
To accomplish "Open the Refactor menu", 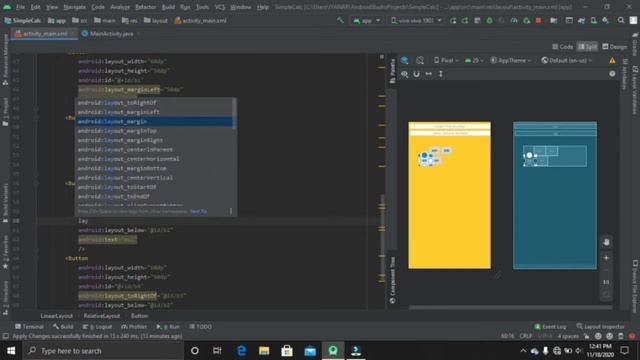I will [145, 7].
